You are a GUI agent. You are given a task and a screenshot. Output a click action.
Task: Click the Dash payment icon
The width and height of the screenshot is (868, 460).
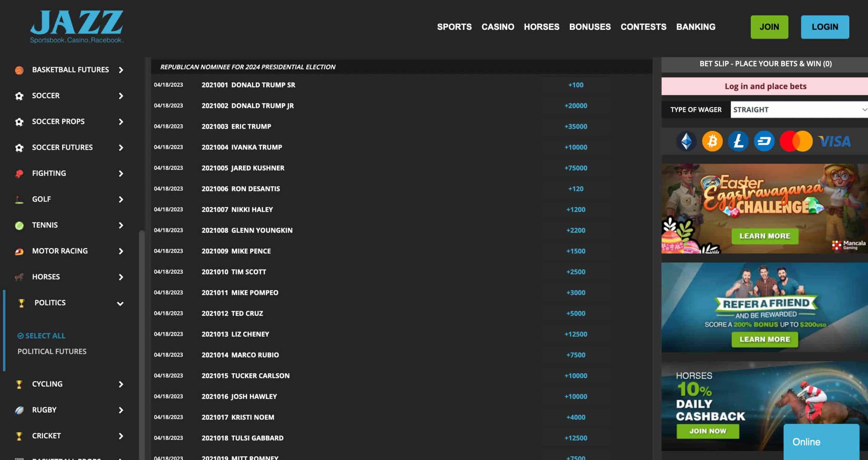tap(764, 141)
